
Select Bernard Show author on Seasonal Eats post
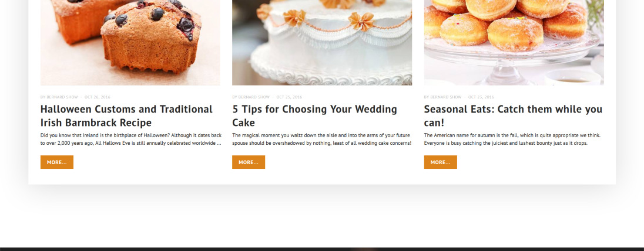coord(445,97)
